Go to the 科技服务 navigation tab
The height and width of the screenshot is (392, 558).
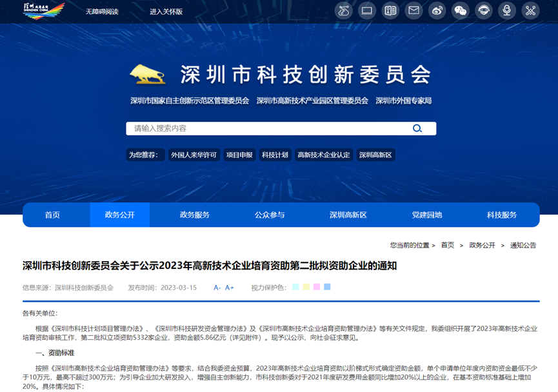(502, 215)
